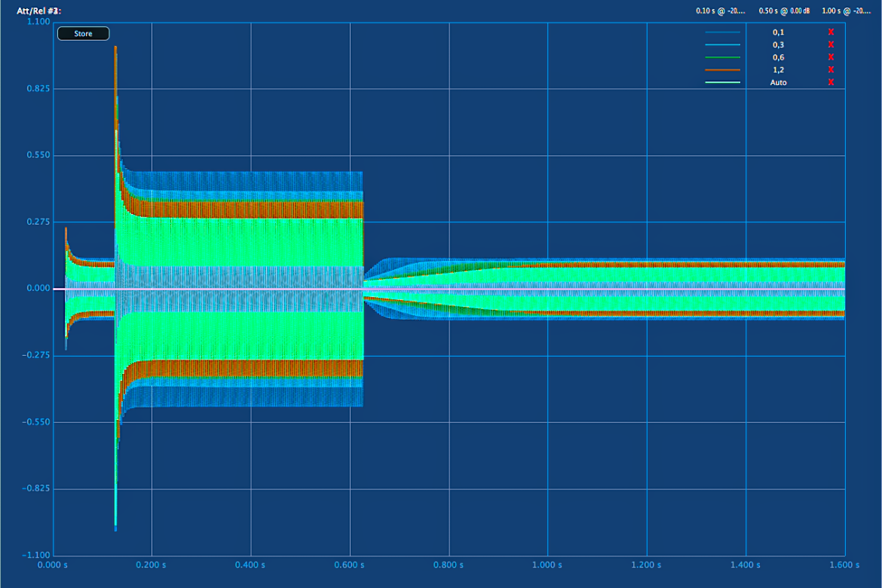Image resolution: width=882 pixels, height=588 pixels.
Task: Select the "0.400 s" time axis label
Action: [250, 565]
